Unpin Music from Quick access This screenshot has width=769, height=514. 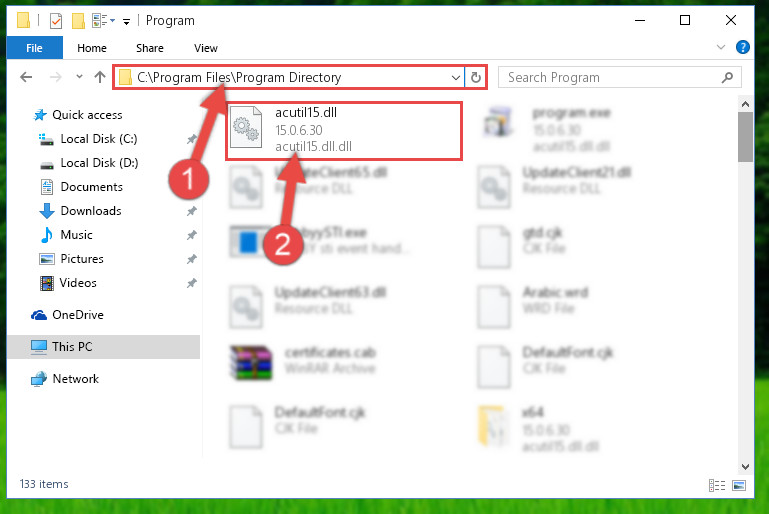191,235
